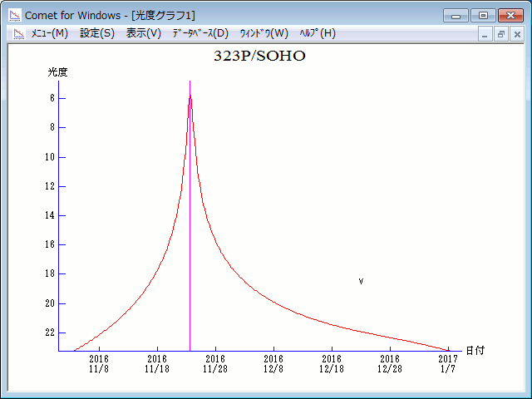Viewport: 532px width, 399px height.
Task: Open the メニュー(M) menu
Action: (49, 33)
